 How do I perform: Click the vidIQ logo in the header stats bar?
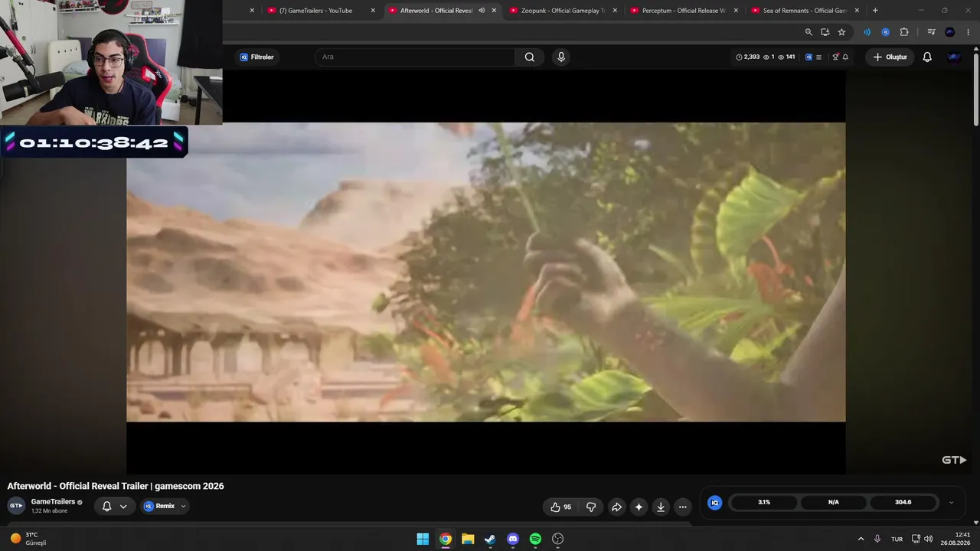point(808,57)
